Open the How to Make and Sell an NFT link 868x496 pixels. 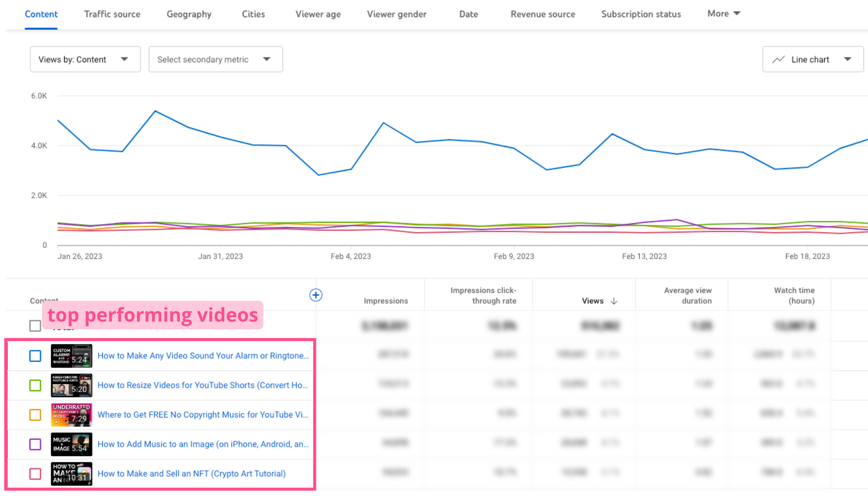click(191, 473)
